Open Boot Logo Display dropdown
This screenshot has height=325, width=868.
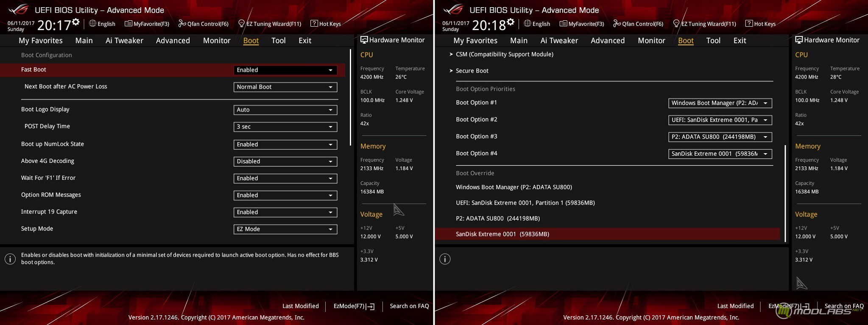tap(285, 110)
